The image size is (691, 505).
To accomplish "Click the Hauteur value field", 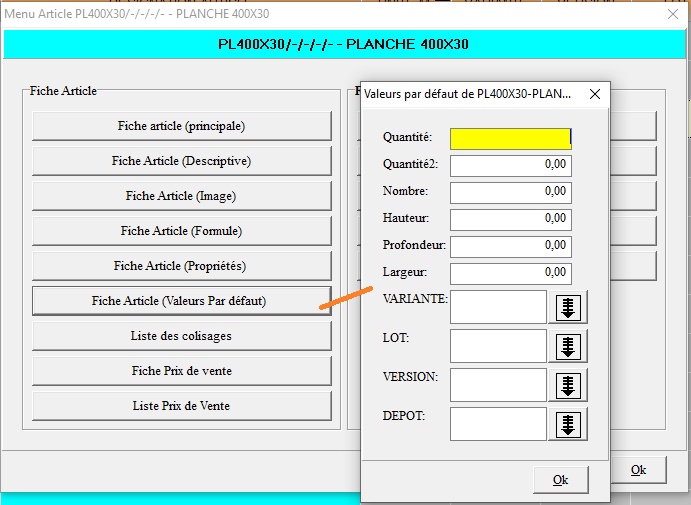I will click(x=510, y=219).
